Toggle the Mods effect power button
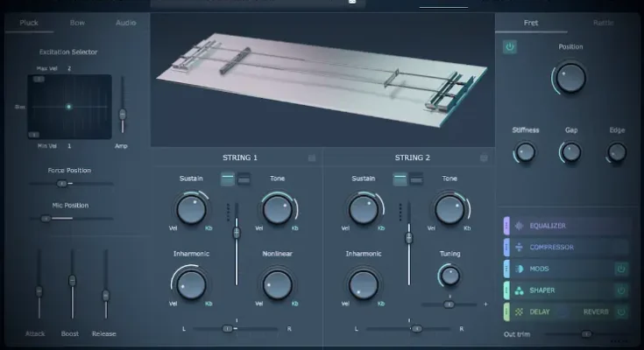The width and height of the screenshot is (644, 350). (x=621, y=269)
